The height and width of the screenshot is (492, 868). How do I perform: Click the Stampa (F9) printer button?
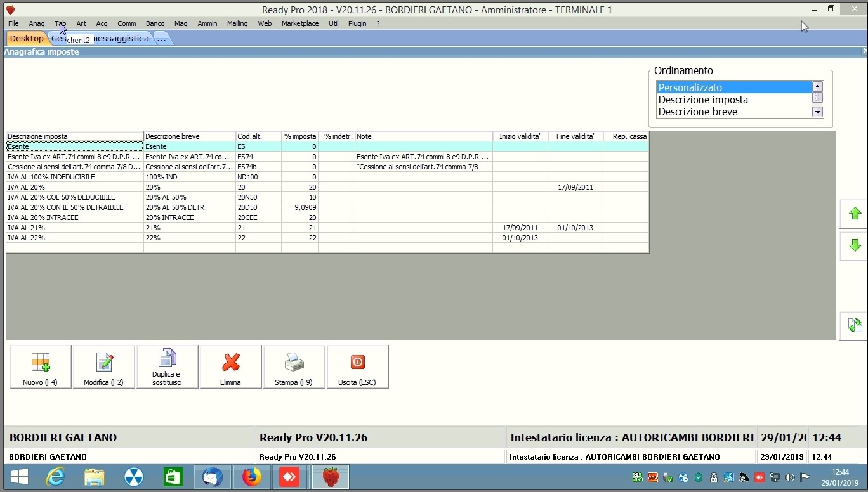coord(294,366)
